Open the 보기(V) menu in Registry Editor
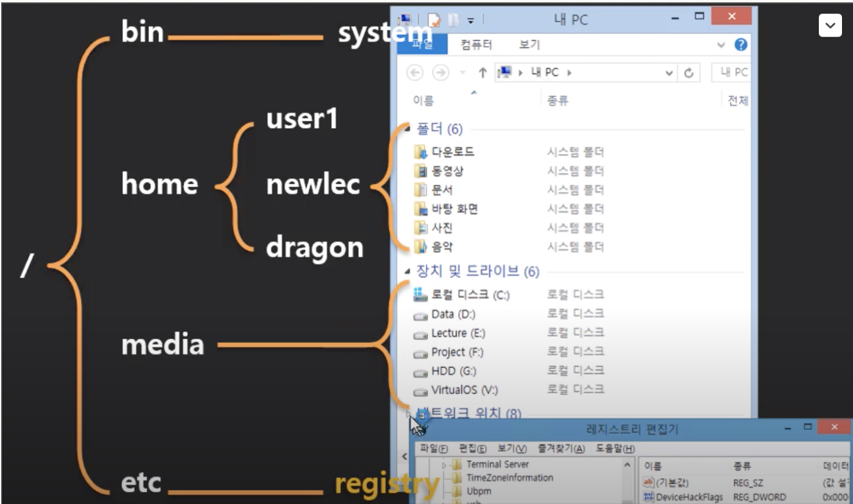Viewport: 853px width, 504px height. pyautogui.click(x=512, y=449)
